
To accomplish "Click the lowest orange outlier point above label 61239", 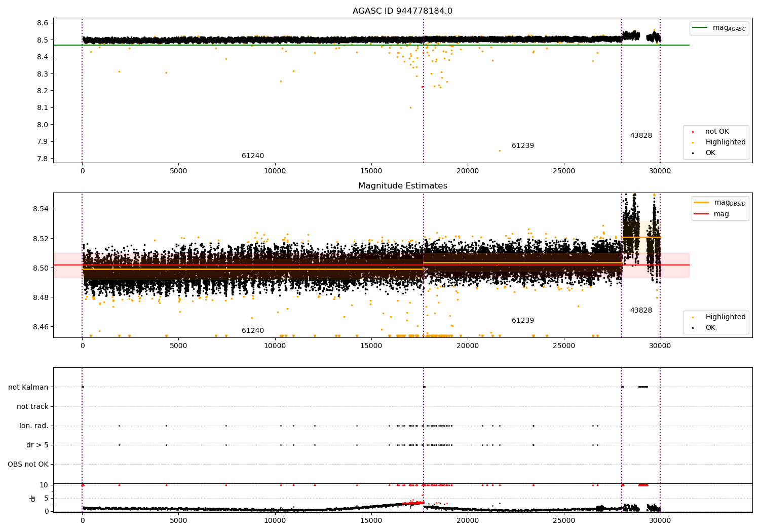I will 499,150.
